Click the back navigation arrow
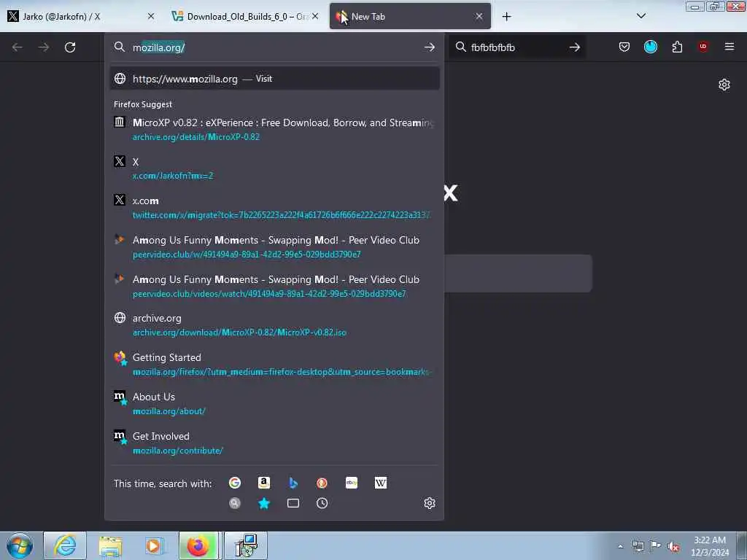The width and height of the screenshot is (747, 560). coord(18,47)
